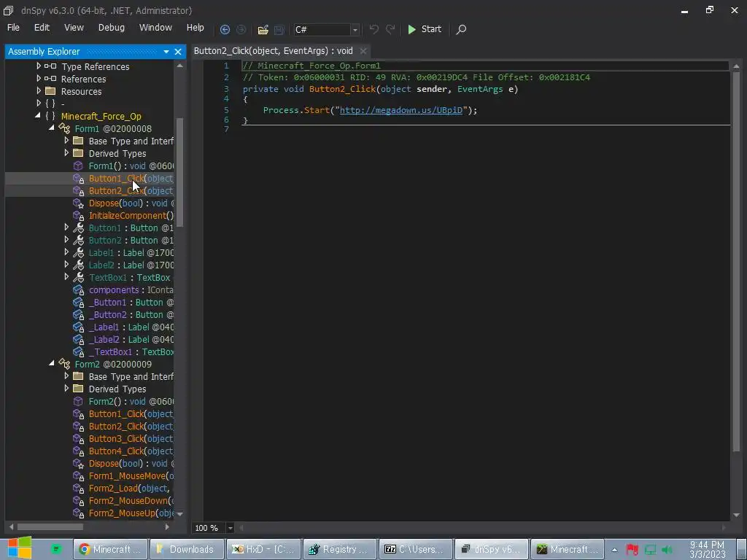The width and height of the screenshot is (747, 560).
Task: Click the Process identifier in the code
Action: (x=282, y=110)
